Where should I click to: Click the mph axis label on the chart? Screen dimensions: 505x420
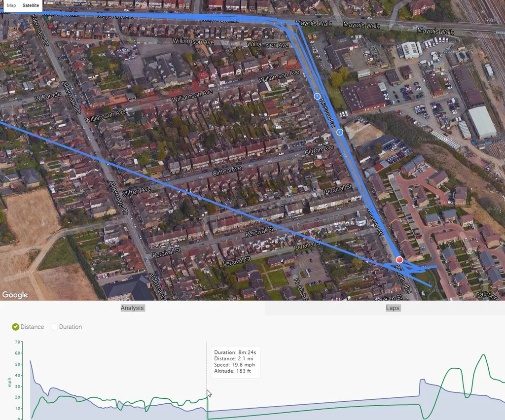coord(9,383)
